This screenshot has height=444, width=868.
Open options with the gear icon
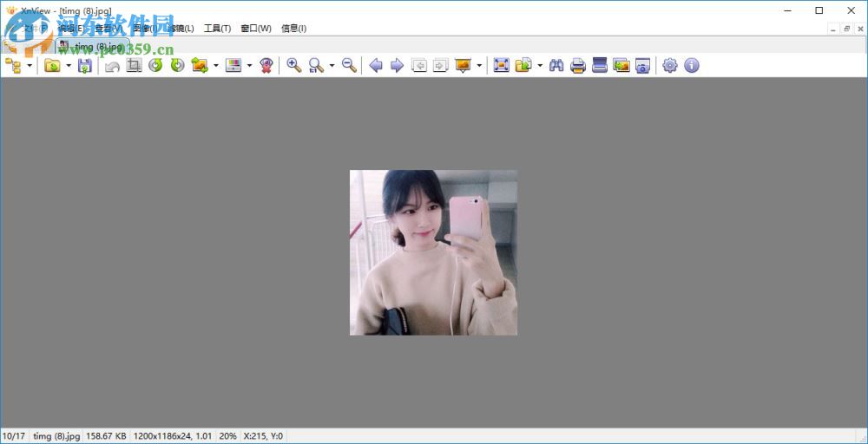(670, 66)
